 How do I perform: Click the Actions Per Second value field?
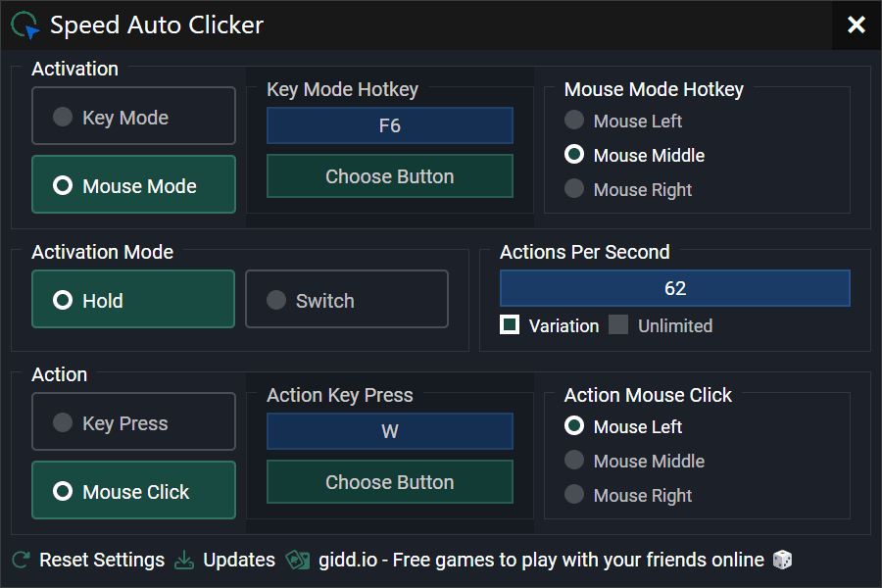coord(674,289)
